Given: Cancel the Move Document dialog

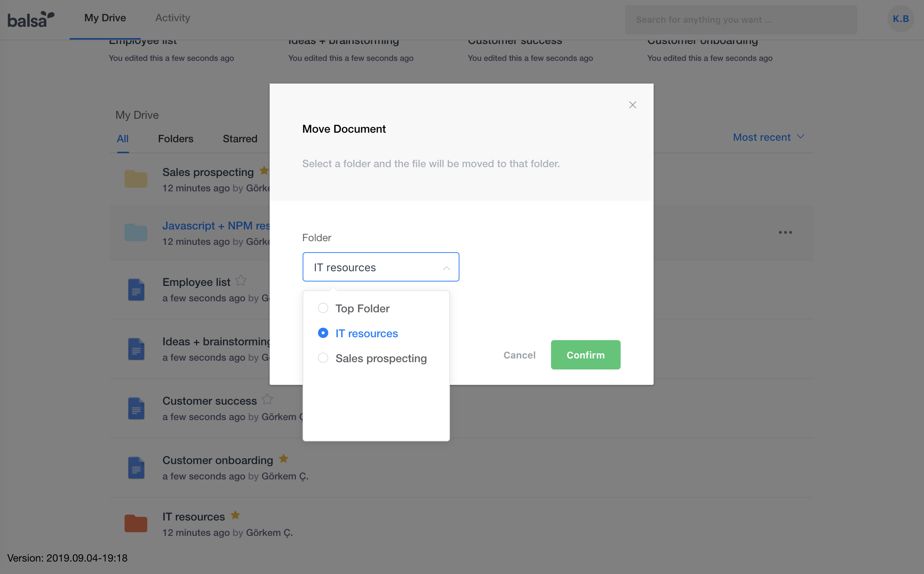Looking at the screenshot, I should [519, 355].
